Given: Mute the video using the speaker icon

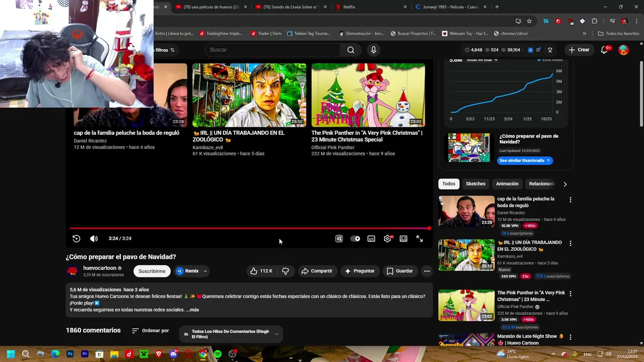Looking at the screenshot, I should (x=94, y=239).
